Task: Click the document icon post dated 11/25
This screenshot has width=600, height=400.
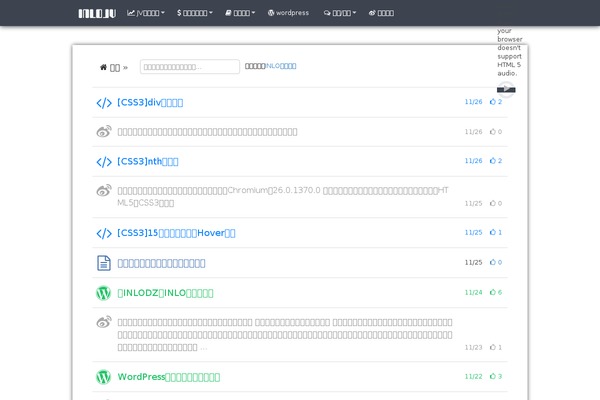Action: pyautogui.click(x=104, y=263)
